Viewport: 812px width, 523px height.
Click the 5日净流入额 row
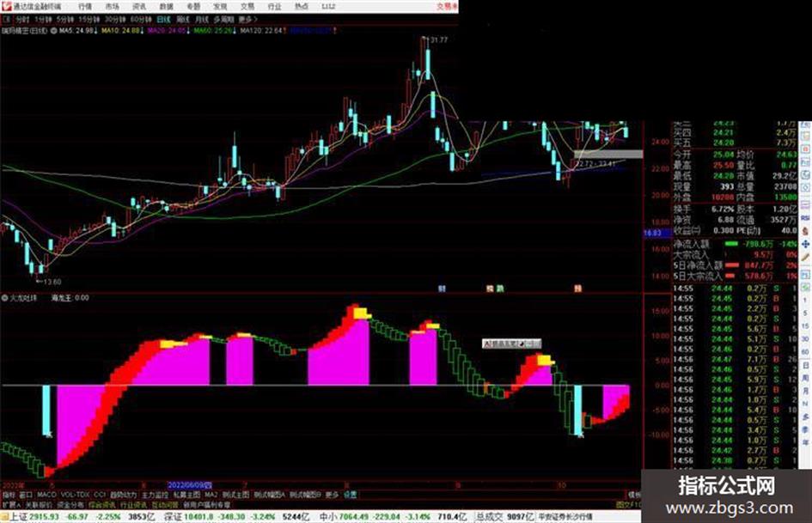click(735, 265)
